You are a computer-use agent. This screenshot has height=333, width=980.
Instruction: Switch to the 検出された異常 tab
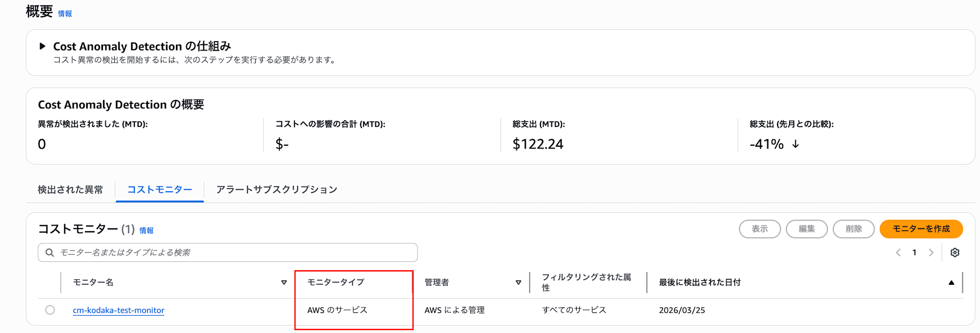click(70, 189)
